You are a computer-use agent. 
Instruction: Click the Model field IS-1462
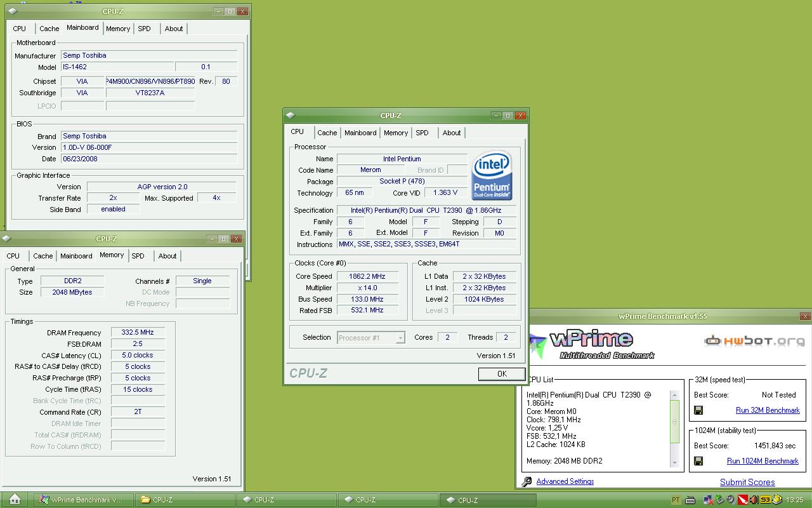(x=117, y=67)
